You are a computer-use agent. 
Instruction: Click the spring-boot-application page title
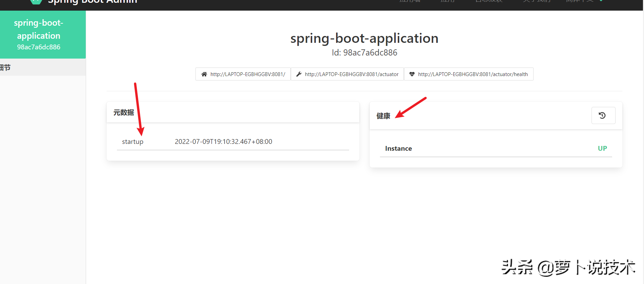[365, 38]
